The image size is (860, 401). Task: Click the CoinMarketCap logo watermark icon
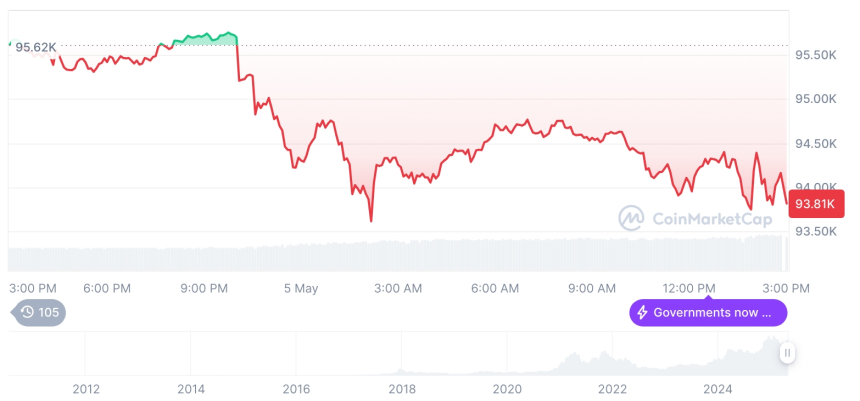click(631, 218)
